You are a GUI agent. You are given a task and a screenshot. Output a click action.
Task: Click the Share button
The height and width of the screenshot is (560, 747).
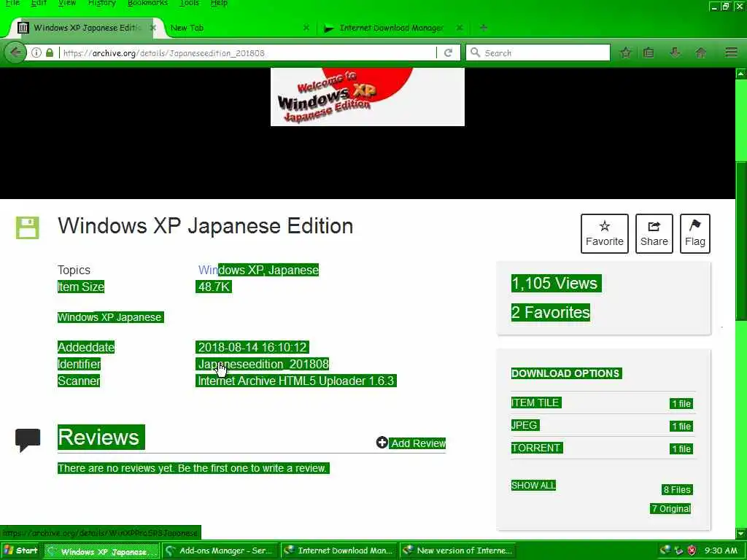(x=654, y=233)
